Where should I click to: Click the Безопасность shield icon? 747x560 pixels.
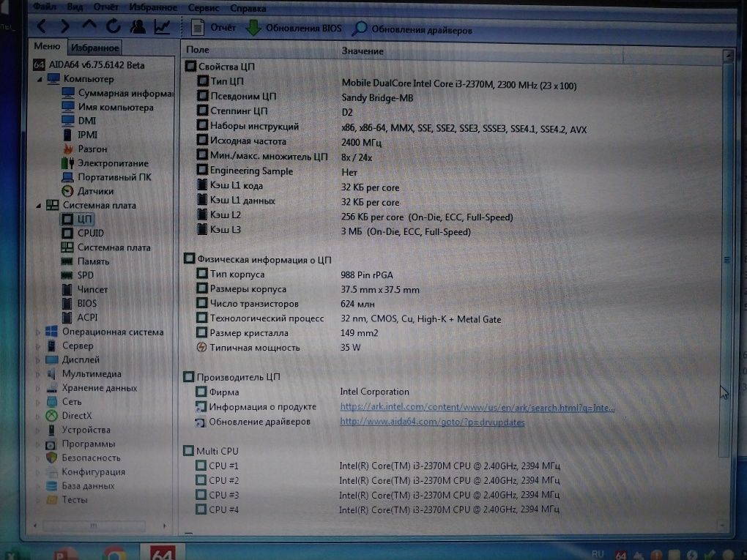coord(51,458)
